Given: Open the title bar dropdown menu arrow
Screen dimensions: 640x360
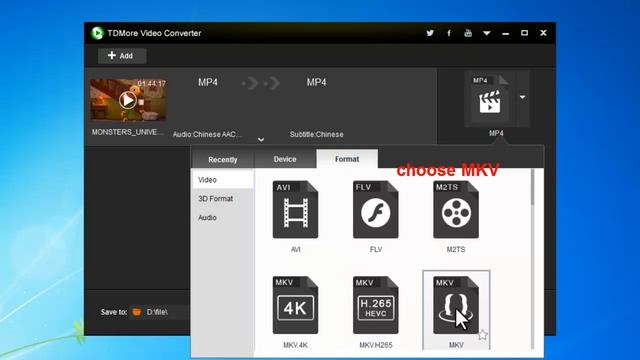Looking at the screenshot, I should [487, 33].
